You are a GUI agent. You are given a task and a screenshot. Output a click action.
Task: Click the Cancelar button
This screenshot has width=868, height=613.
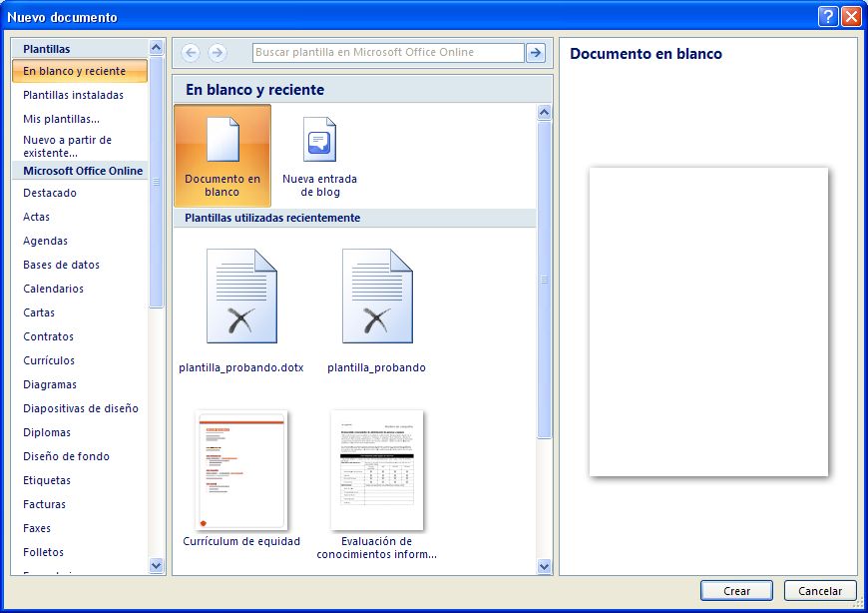tap(820, 591)
